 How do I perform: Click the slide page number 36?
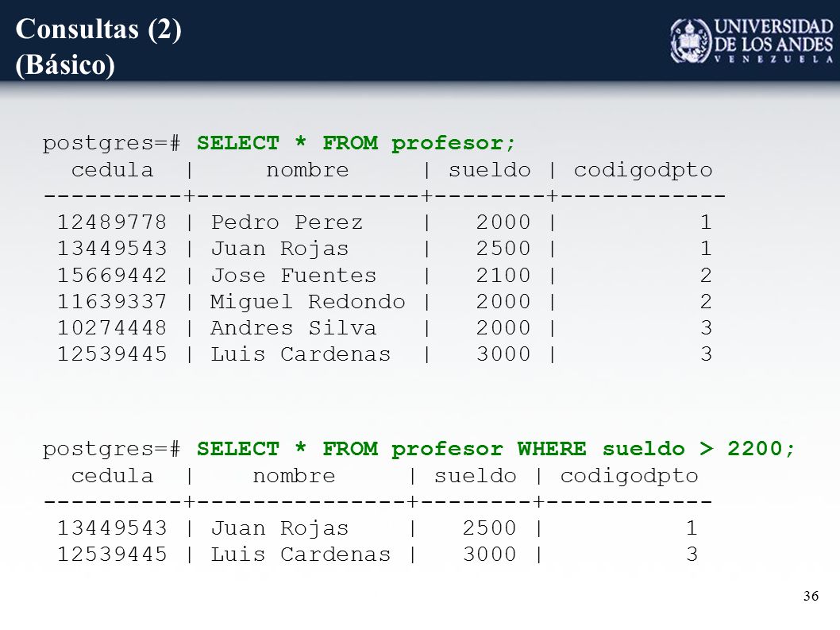pyautogui.click(x=811, y=596)
